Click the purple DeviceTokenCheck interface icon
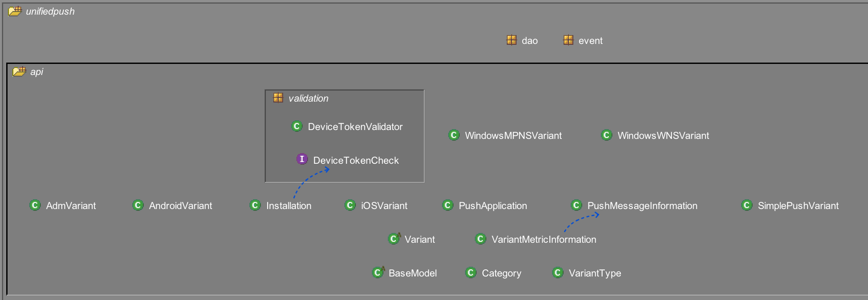 point(302,159)
